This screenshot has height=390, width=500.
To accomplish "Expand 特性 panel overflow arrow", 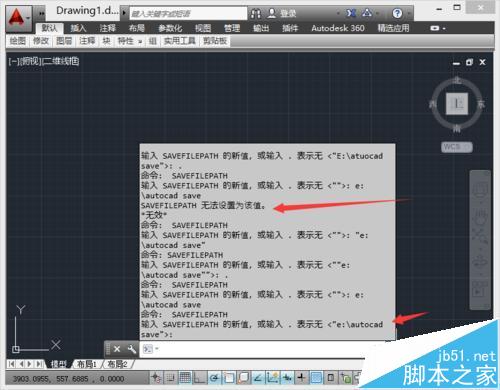I will click(140, 42).
